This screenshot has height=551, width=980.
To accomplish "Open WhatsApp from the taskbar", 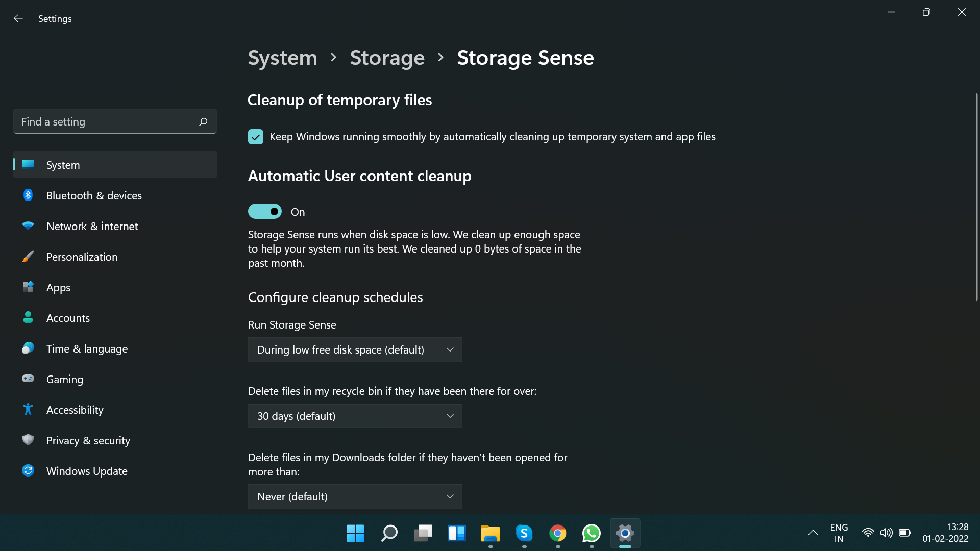I will pyautogui.click(x=591, y=533).
